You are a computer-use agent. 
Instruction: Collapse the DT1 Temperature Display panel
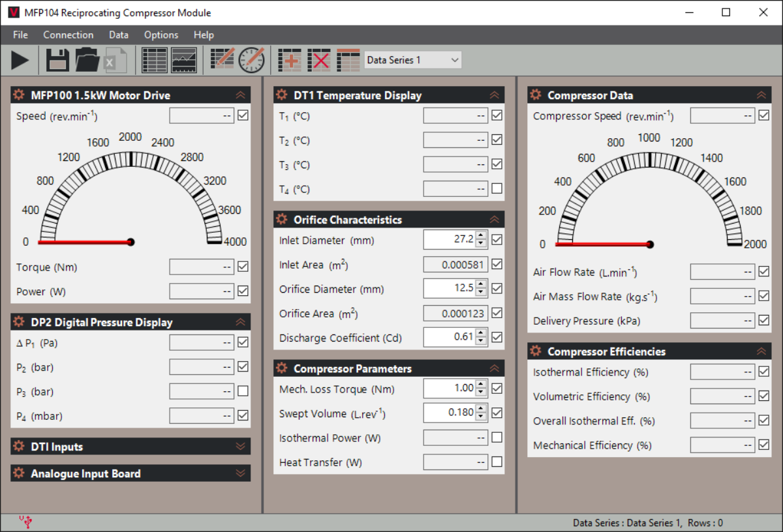click(495, 95)
